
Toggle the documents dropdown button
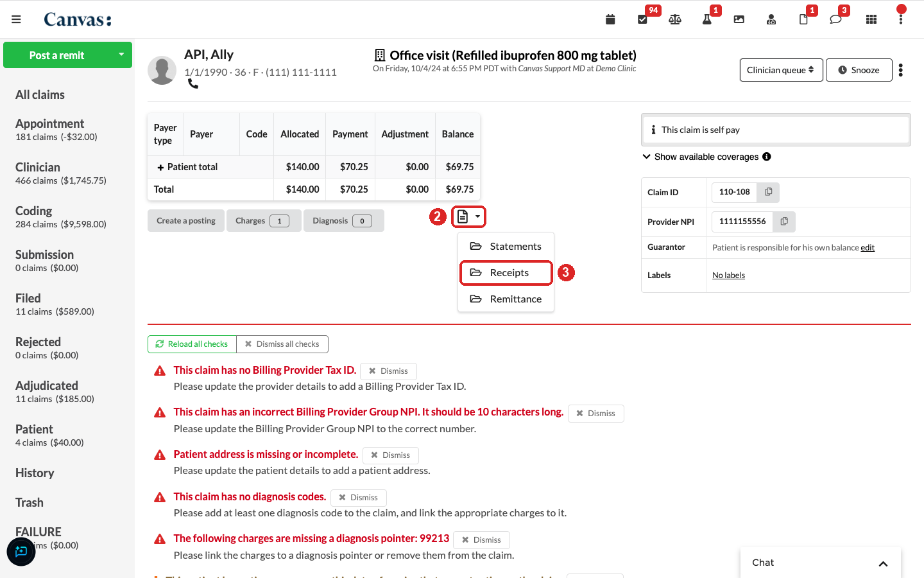(468, 217)
